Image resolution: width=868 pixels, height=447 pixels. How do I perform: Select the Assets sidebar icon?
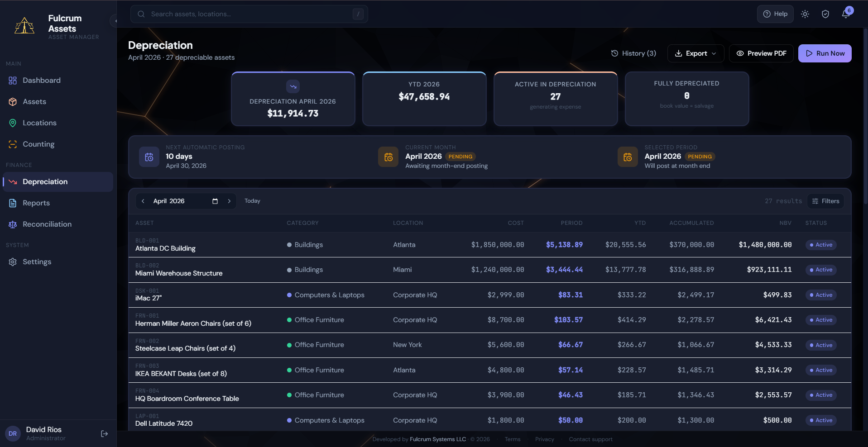click(x=12, y=101)
